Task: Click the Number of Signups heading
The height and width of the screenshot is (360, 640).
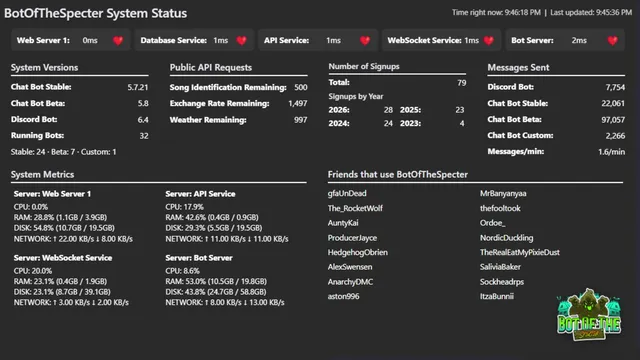Action: pos(364,66)
